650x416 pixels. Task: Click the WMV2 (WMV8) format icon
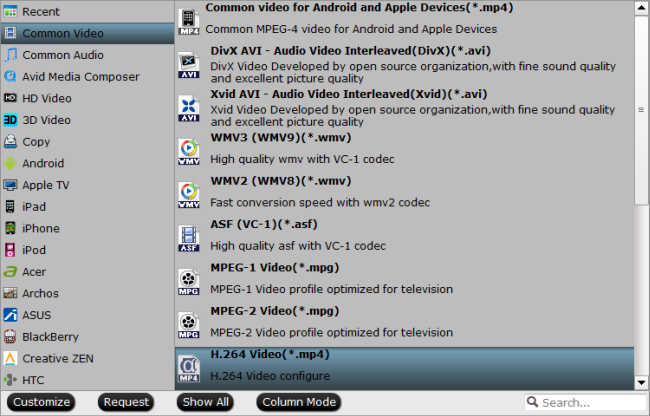(189, 195)
